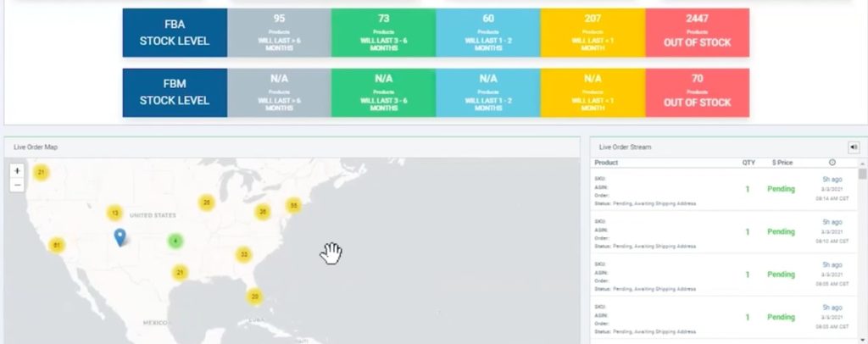Click the Live Order Map panel title
This screenshot has height=344, width=868.
pos(36,147)
